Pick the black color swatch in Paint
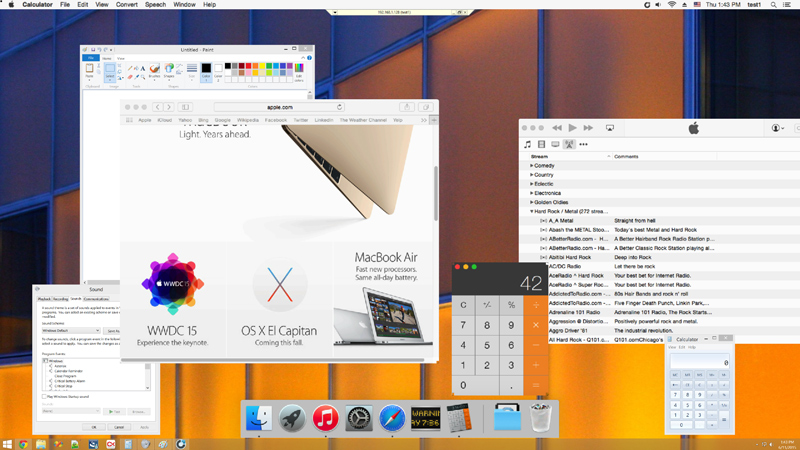The width and height of the screenshot is (800, 450). coord(230,67)
